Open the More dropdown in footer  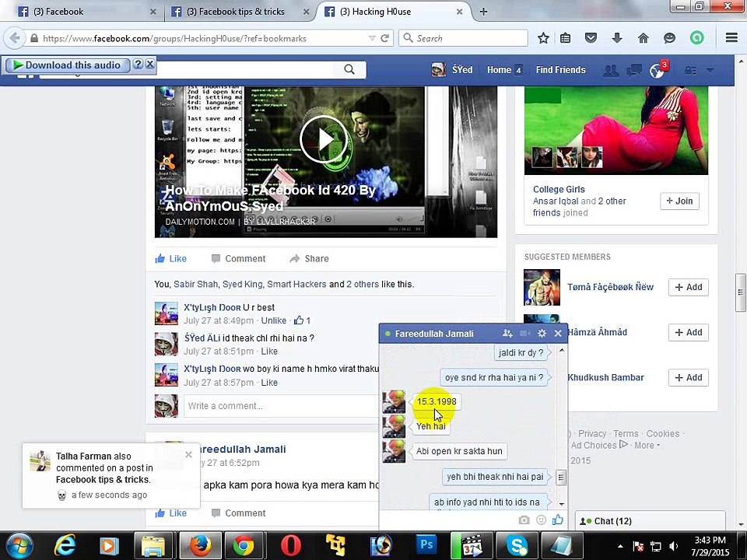(x=647, y=445)
